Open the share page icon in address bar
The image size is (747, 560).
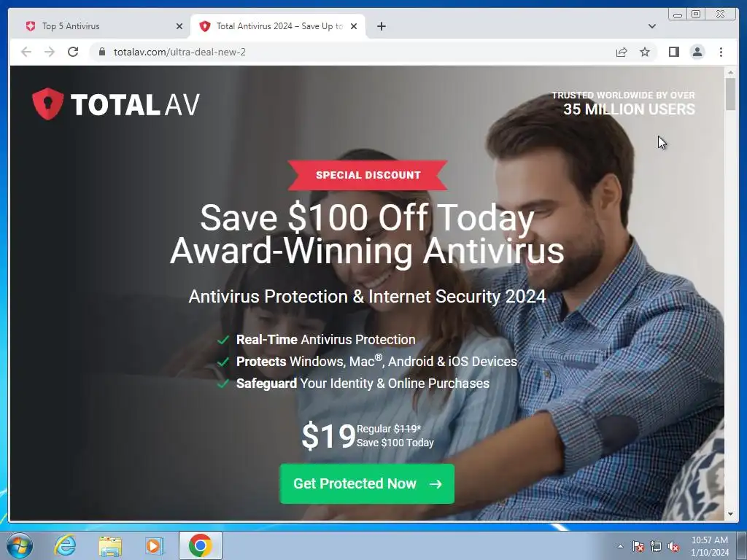tap(622, 52)
